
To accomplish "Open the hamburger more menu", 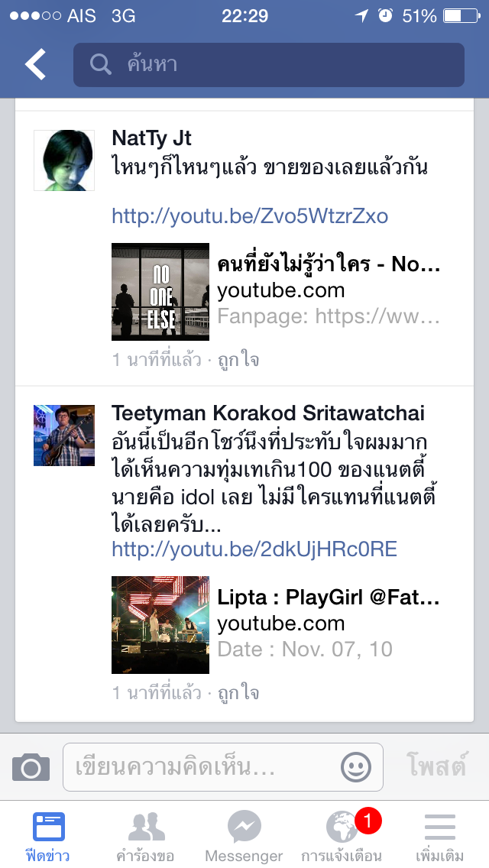I will point(439,837).
